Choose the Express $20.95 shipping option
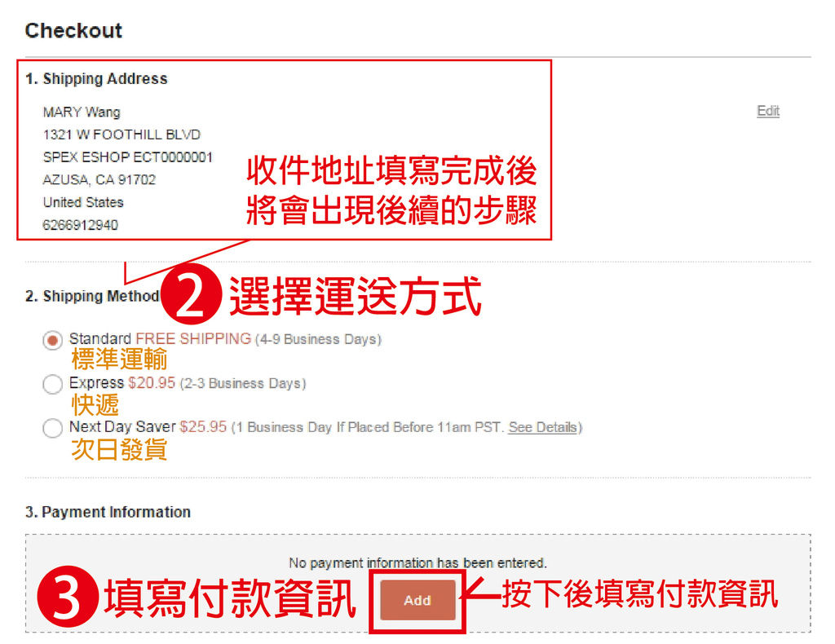Screen dimensions: 835x644 point(53,384)
